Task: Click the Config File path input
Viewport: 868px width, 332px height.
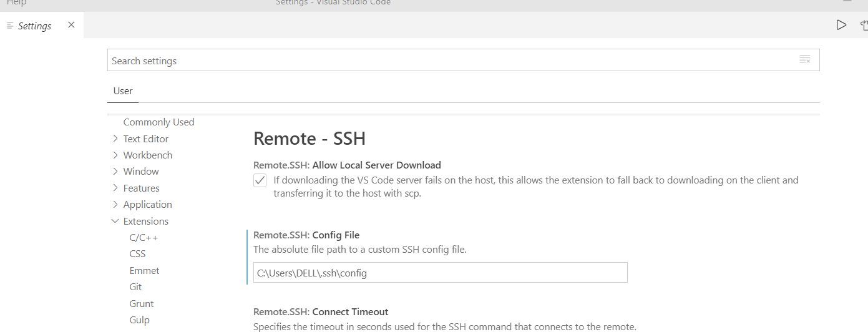Action: click(440, 273)
